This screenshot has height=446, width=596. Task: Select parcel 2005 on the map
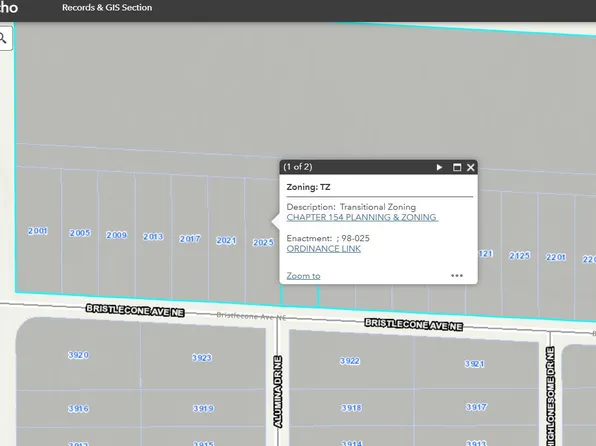point(80,233)
